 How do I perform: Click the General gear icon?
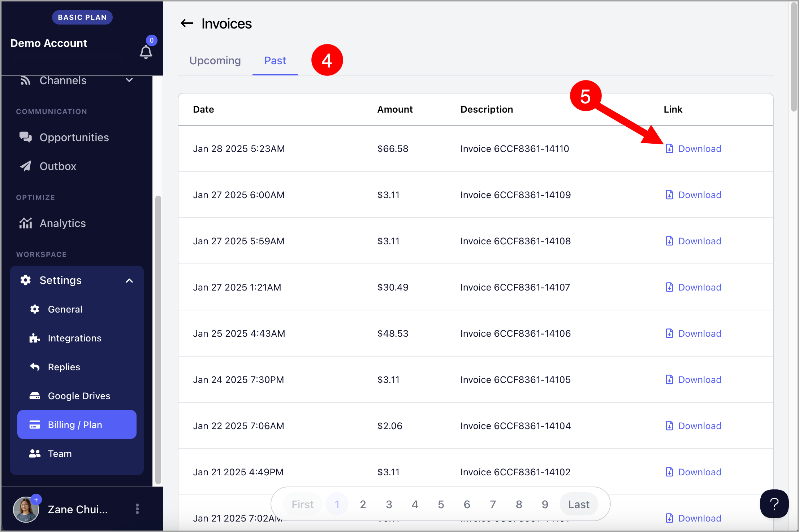click(35, 309)
